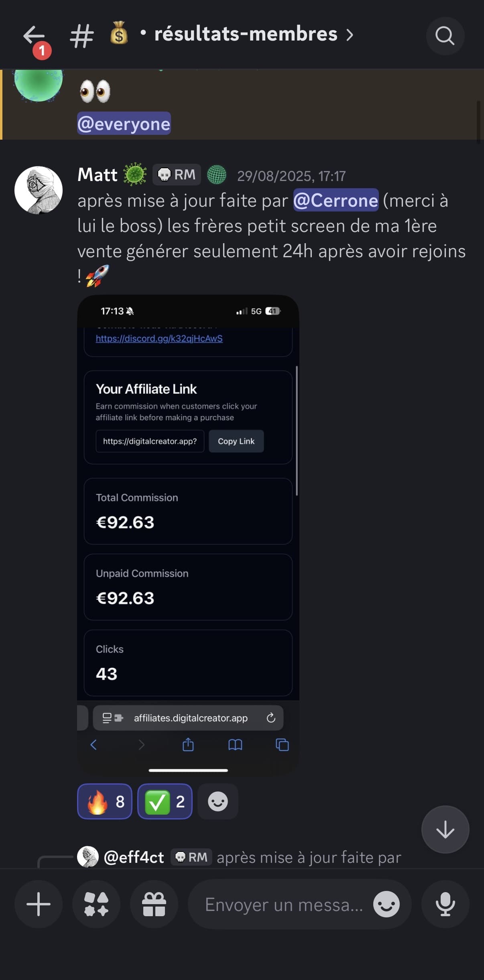Tap the plus attachment button
Viewport: 484px width, 980px height.
pyautogui.click(x=39, y=904)
